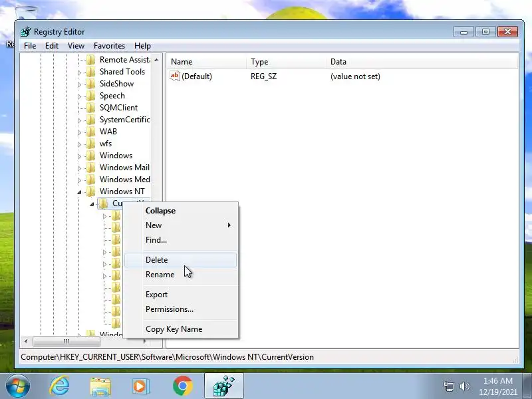This screenshot has width=532, height=399.
Task: Expand the Shared Tools key
Action: pos(79,72)
